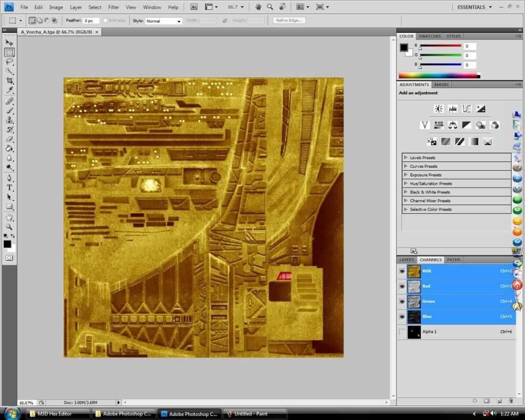Viewport: 525px width, 420px height.
Task: Switch to the Paths tab
Action: pos(454,260)
